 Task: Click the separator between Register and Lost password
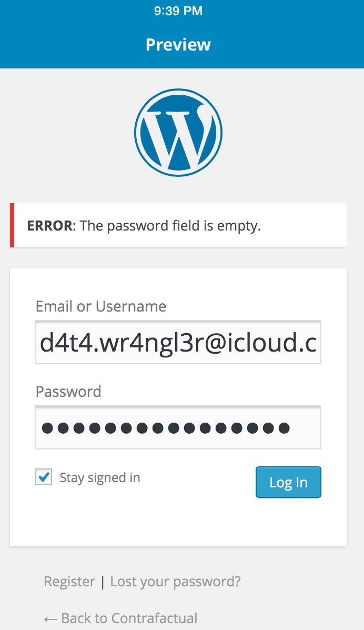(103, 582)
